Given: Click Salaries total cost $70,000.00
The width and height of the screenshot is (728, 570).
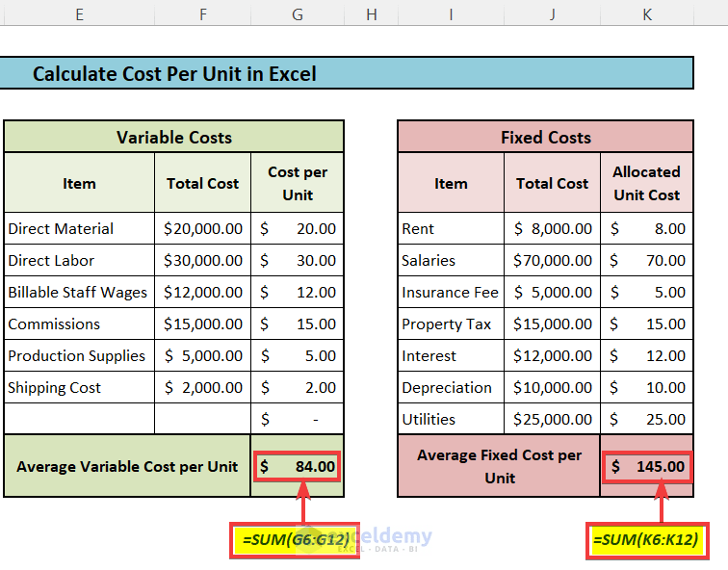Looking at the screenshot, I should [552, 260].
